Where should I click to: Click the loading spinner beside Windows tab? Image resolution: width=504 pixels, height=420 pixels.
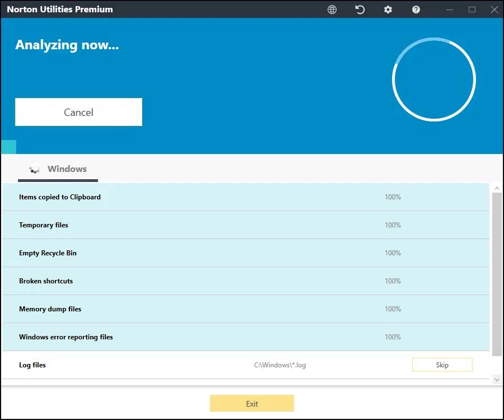[x=34, y=169]
